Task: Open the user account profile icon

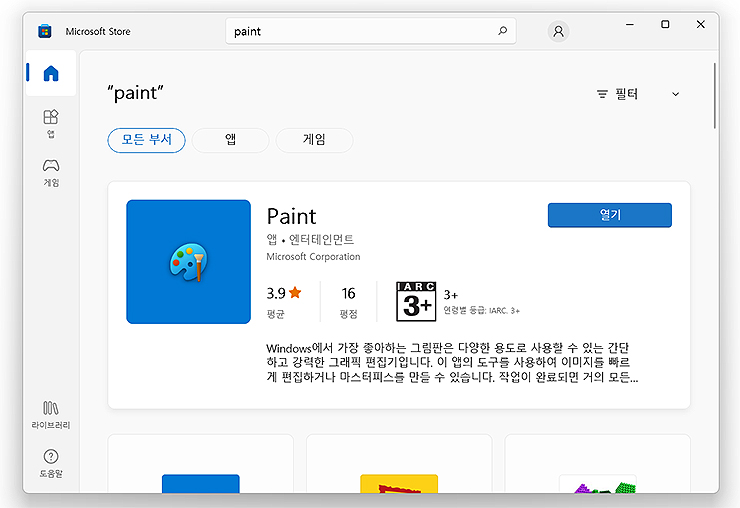Action: pyautogui.click(x=558, y=31)
